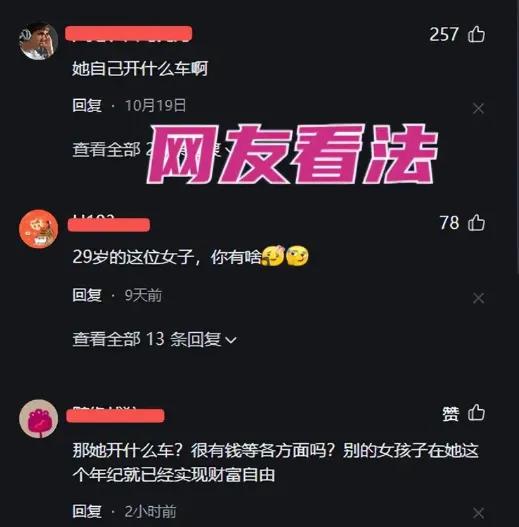Reply to the comment posted 2小时前

click(x=87, y=512)
